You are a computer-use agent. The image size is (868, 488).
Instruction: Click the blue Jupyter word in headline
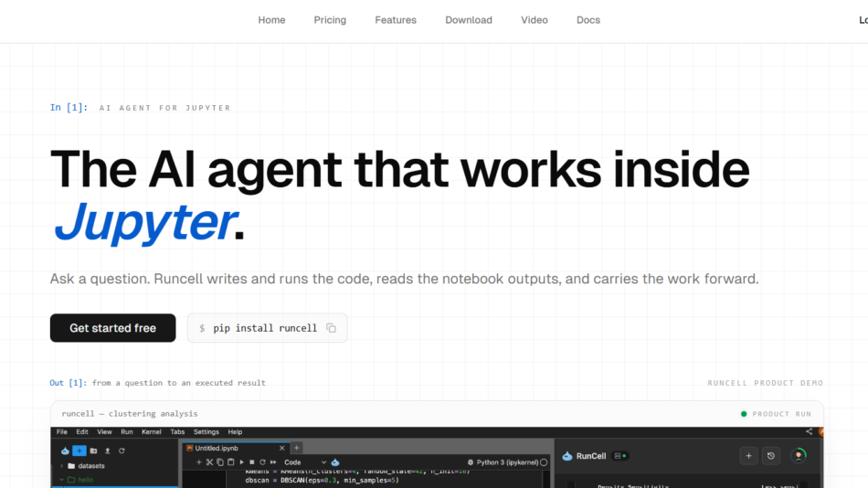[x=146, y=221]
